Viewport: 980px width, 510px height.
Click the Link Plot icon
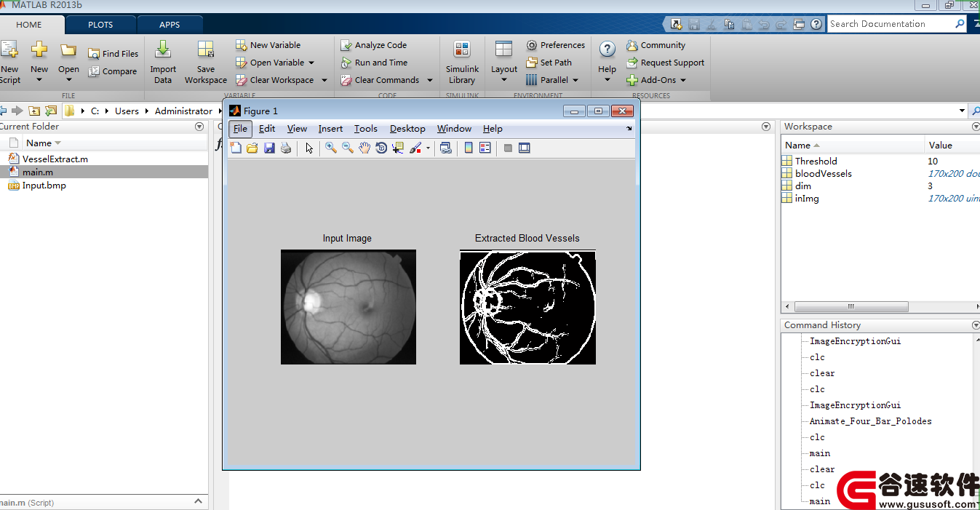click(446, 148)
